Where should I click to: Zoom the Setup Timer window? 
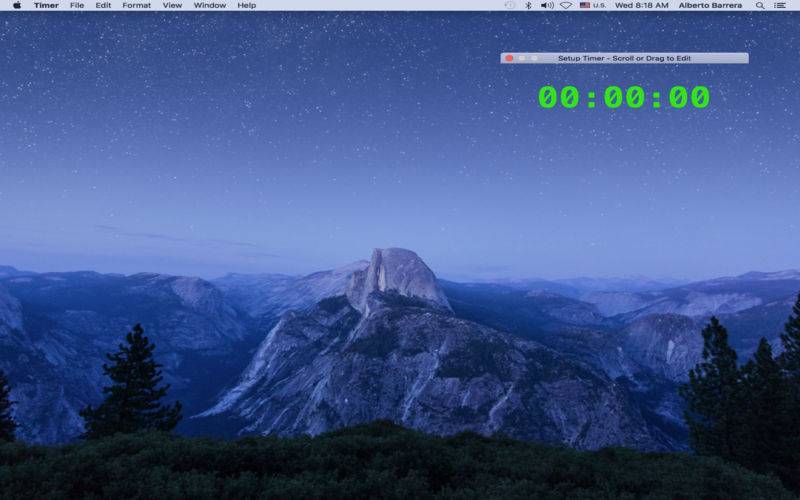pyautogui.click(x=534, y=58)
